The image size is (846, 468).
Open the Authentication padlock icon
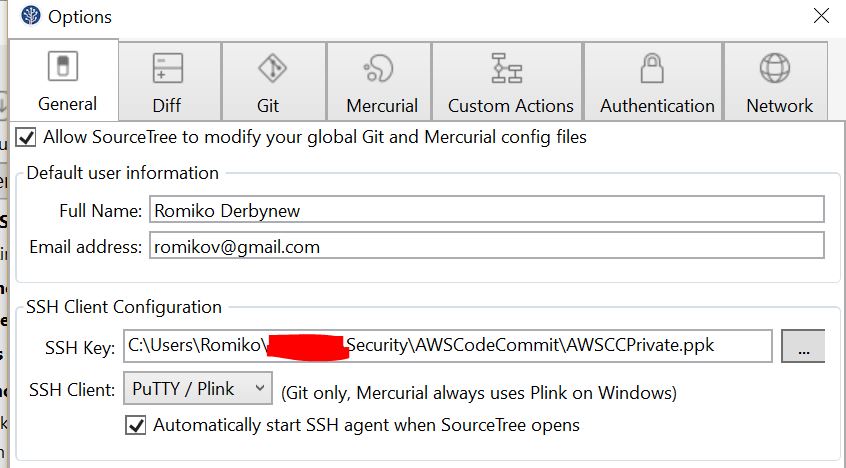point(655,68)
